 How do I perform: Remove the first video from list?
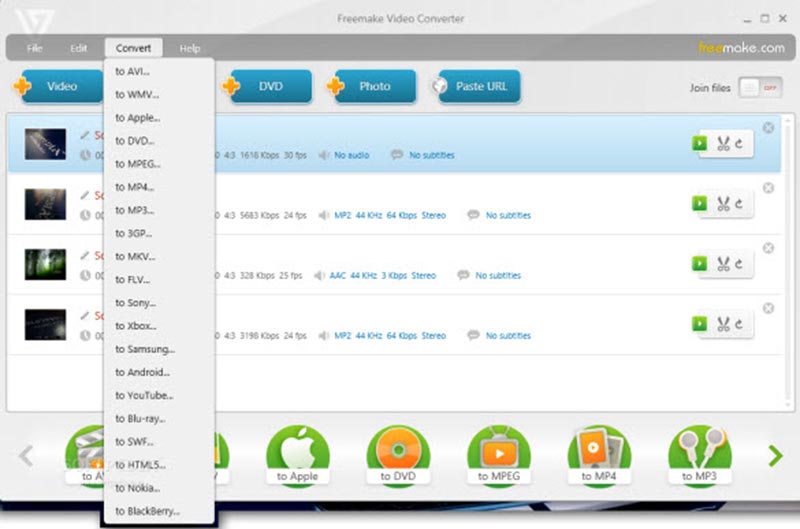768,128
